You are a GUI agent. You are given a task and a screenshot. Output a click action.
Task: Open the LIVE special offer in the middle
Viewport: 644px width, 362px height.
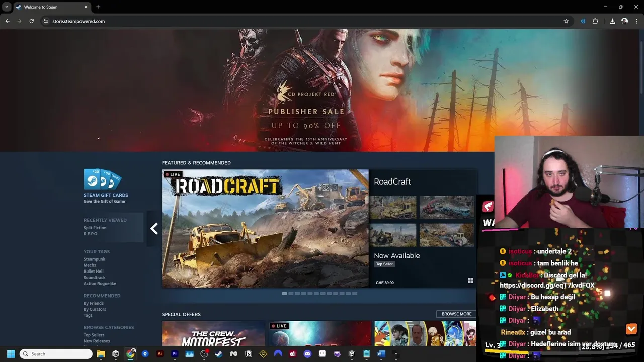319,334
